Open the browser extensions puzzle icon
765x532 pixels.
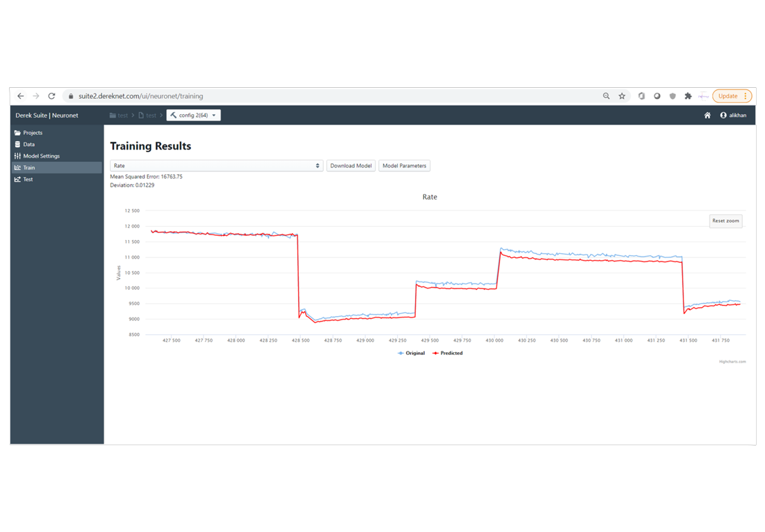tap(688, 96)
